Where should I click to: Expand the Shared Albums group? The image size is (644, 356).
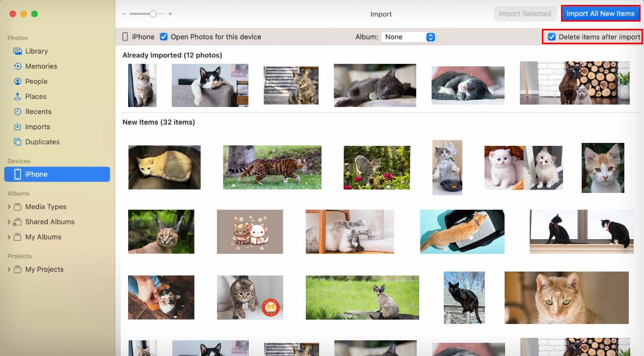click(x=9, y=222)
